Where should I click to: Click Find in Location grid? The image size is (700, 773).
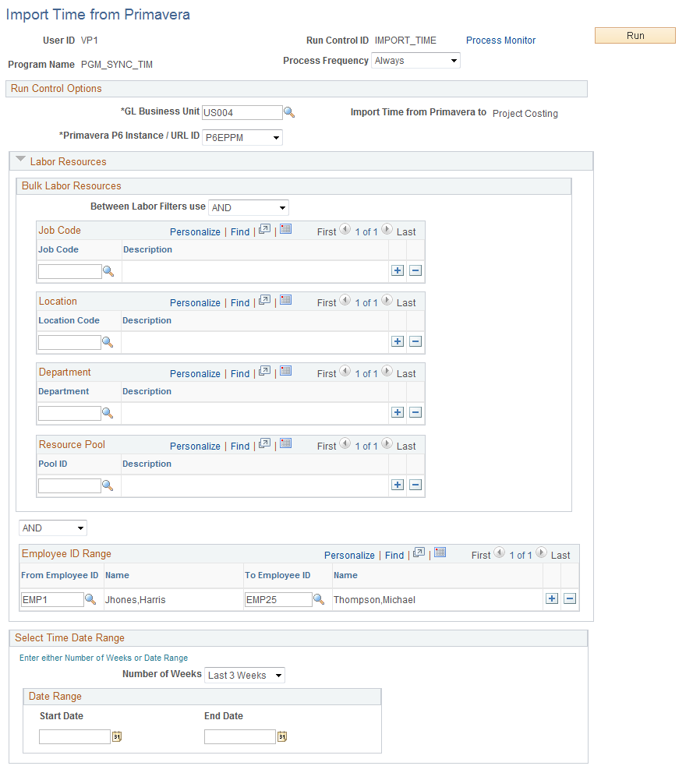tap(240, 302)
